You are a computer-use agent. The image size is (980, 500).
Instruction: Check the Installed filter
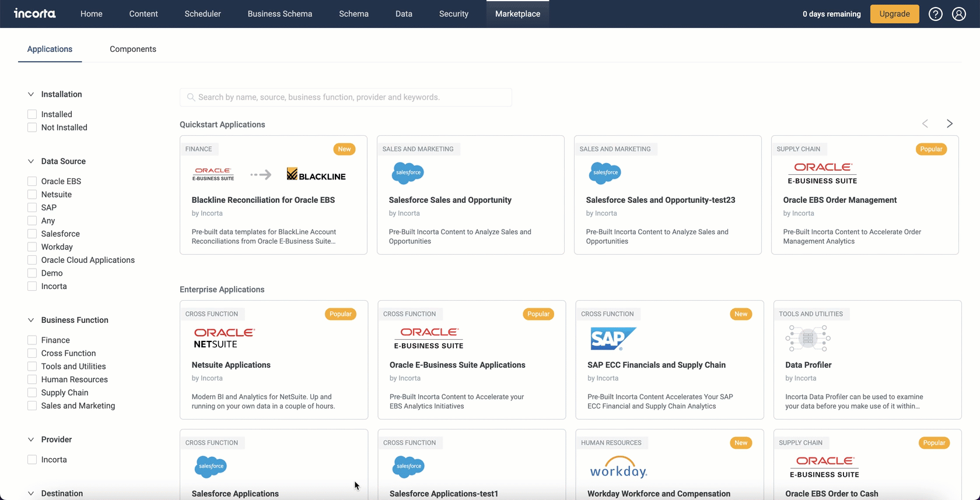(x=32, y=114)
